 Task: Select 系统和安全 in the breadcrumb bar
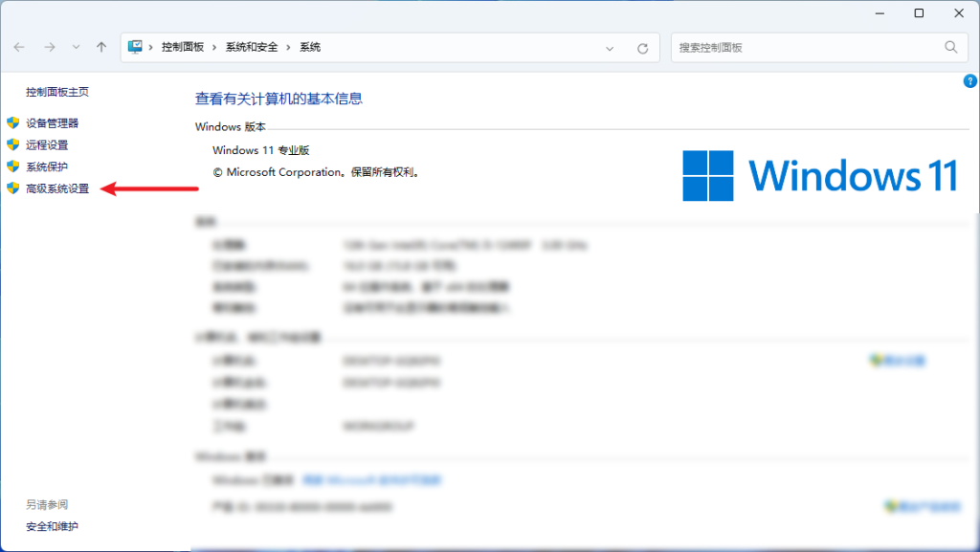254,45
